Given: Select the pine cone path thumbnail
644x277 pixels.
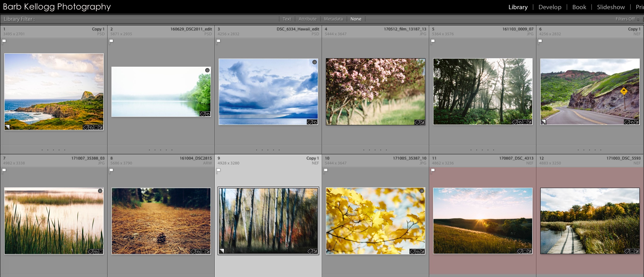Looking at the screenshot, I should coord(161,221).
